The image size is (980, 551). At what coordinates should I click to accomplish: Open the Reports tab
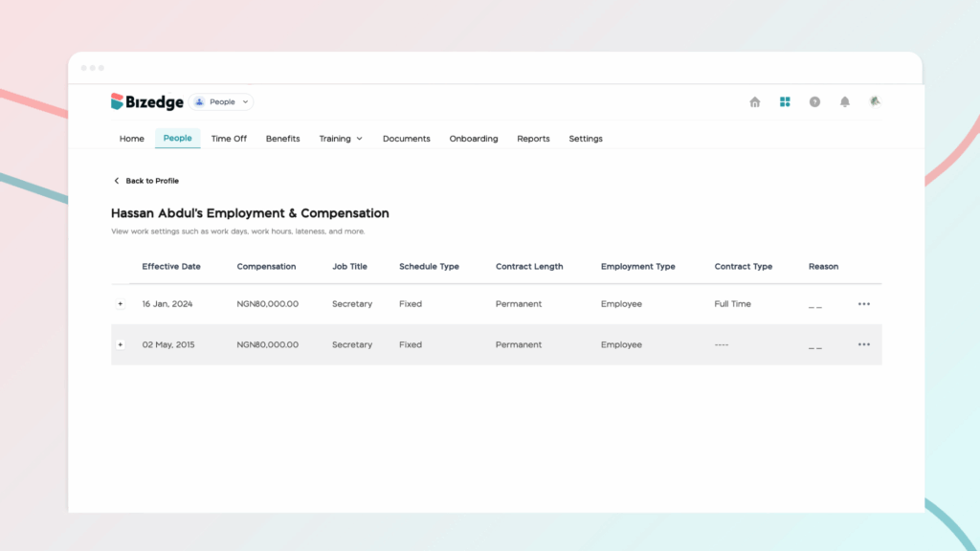[x=533, y=139]
